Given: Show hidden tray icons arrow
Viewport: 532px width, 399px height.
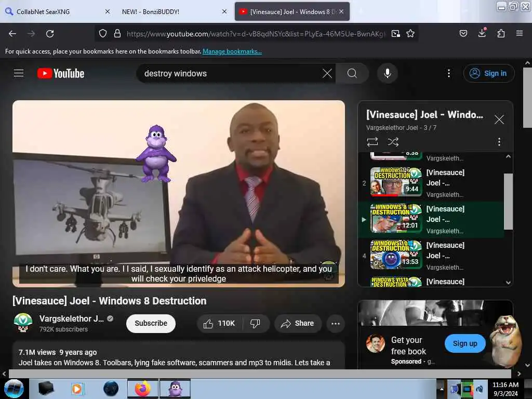Looking at the screenshot, I should tap(442, 389).
